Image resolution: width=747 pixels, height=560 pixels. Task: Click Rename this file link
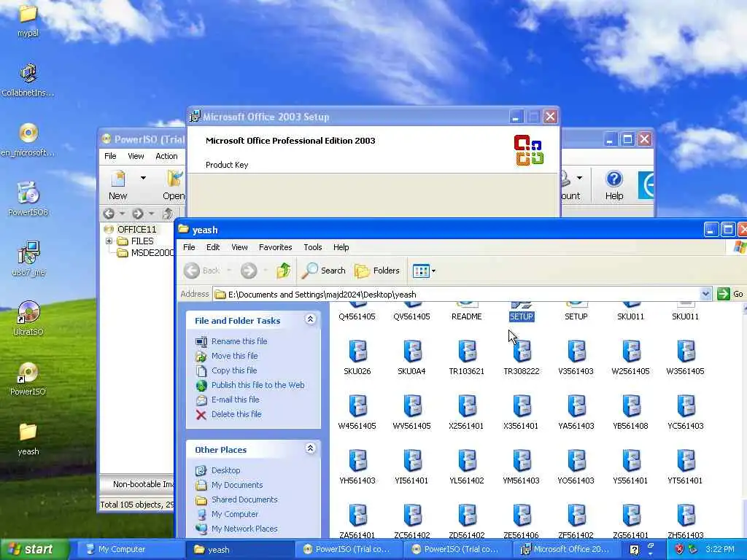pyautogui.click(x=239, y=341)
